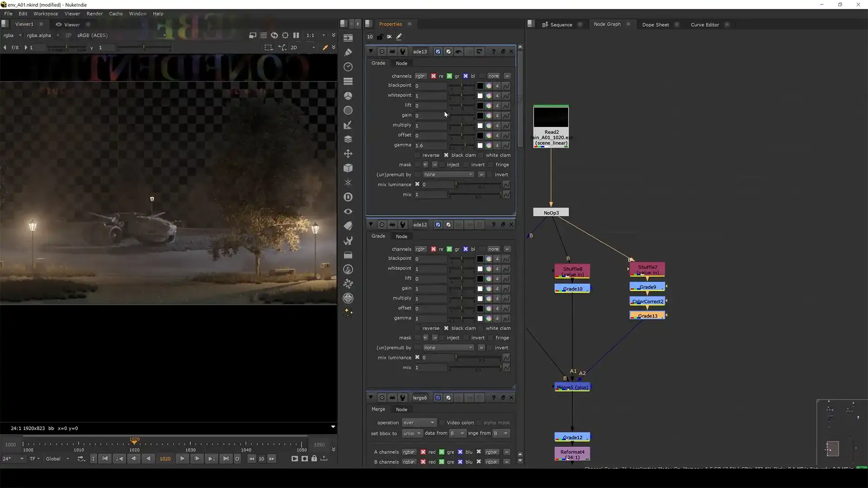Click the Merge5 (plus) node
Viewport: 868px width, 488px height.
[572, 387]
